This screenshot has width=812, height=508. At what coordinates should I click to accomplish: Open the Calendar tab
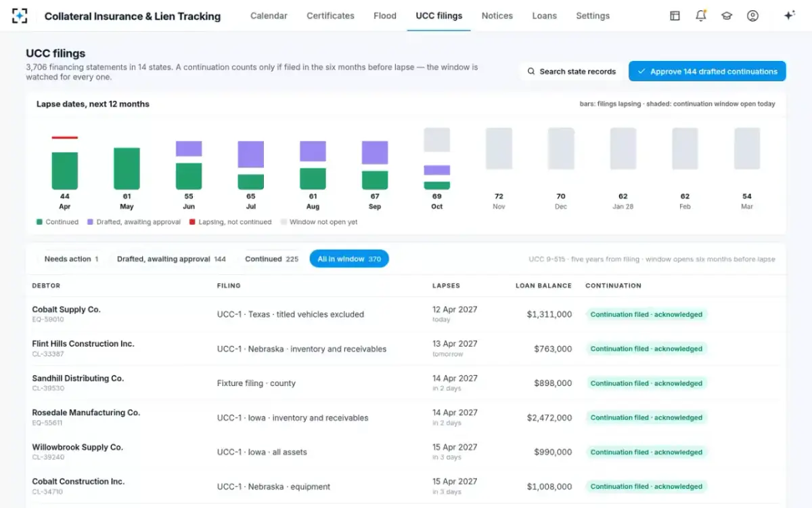pos(269,16)
